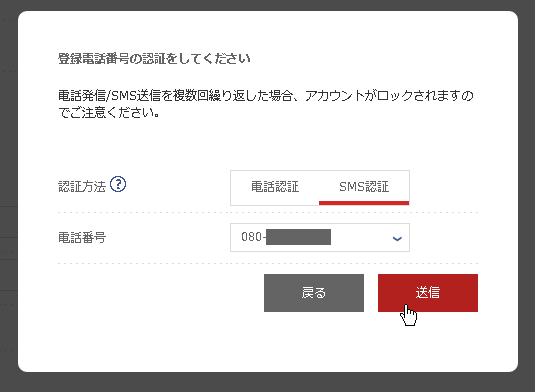This screenshot has width=535, height=392.
Task: Click the 認証方法 label text
Action: click(x=82, y=187)
